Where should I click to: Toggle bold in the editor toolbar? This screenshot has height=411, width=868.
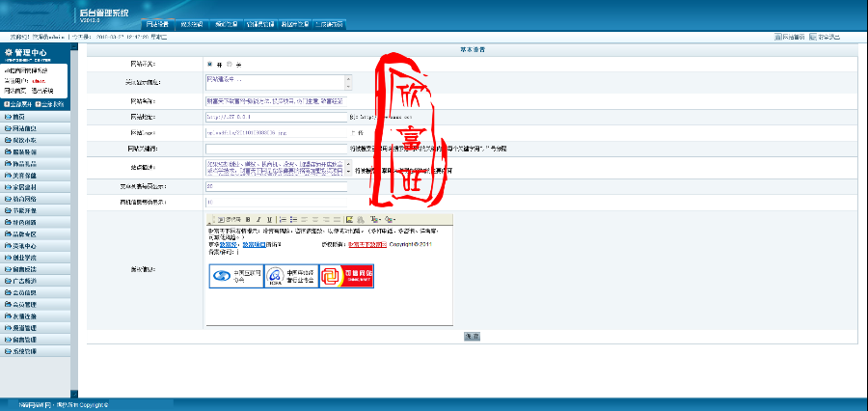(248, 219)
